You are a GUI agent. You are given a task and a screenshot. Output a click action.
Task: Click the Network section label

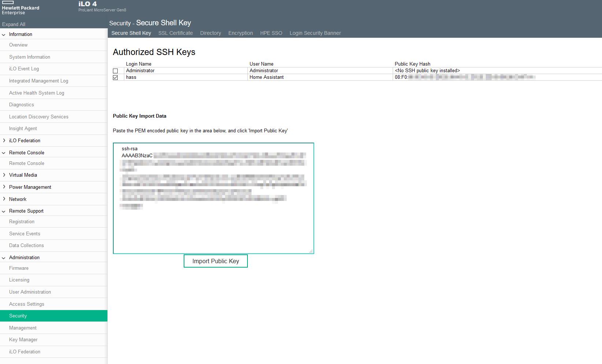18,199
